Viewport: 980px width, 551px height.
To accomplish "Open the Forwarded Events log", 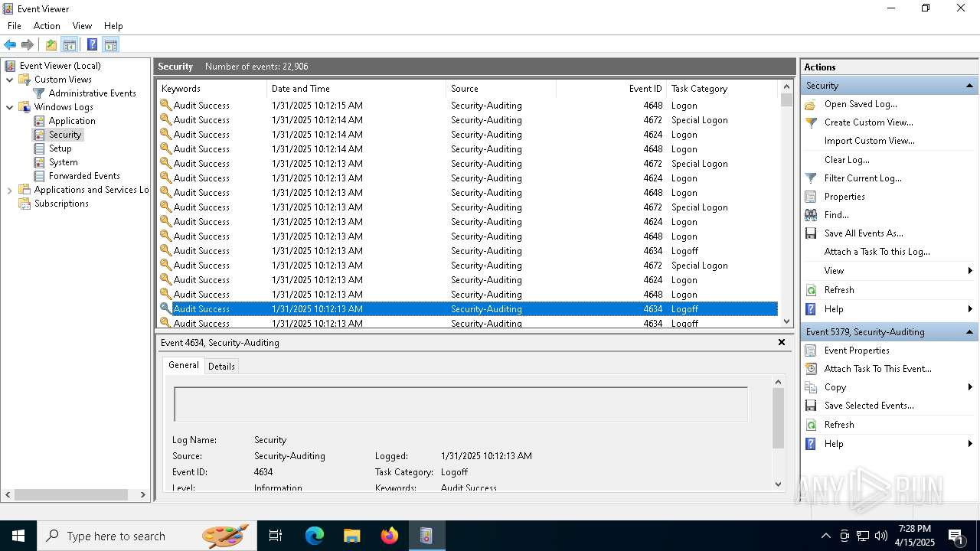I will click(84, 176).
